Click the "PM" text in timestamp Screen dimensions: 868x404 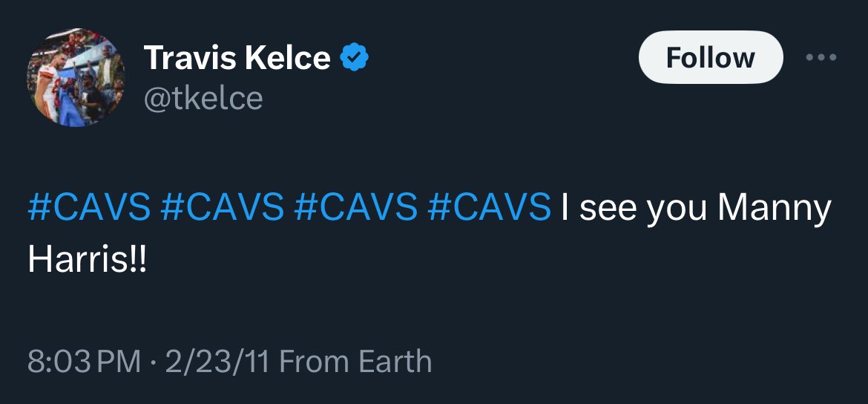[119, 362]
